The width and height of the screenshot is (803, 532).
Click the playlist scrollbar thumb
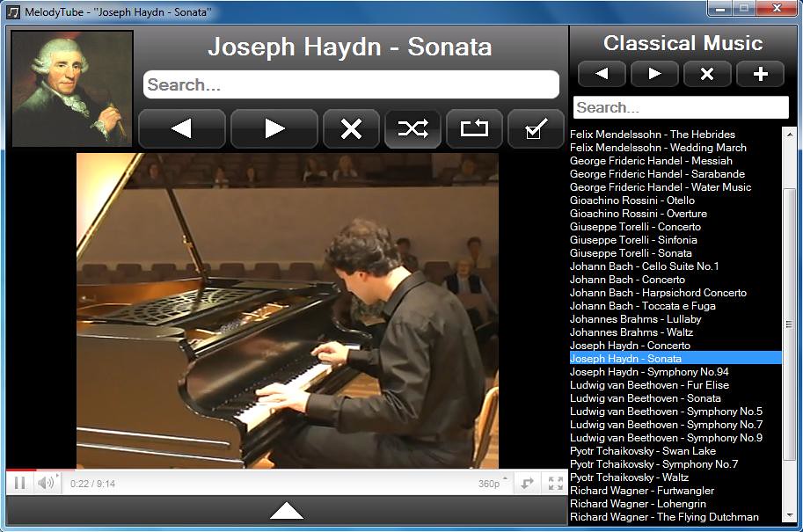789,324
